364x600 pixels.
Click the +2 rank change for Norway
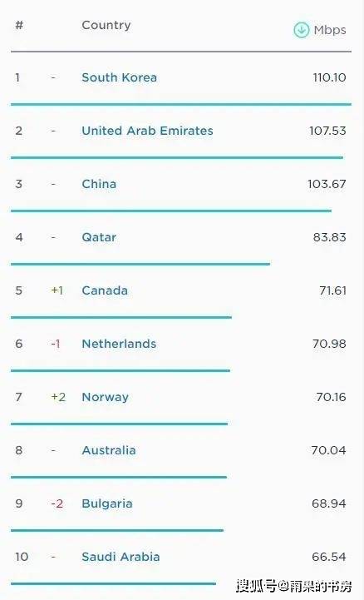[x=58, y=397]
